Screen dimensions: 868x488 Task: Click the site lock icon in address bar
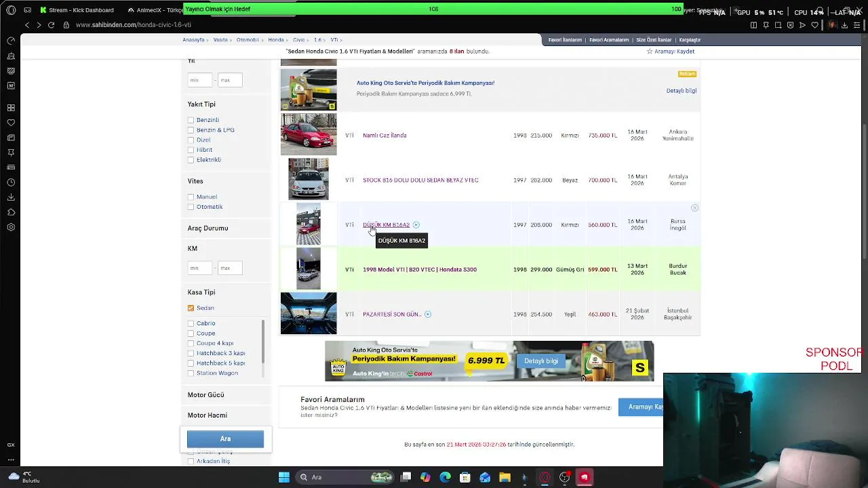(x=66, y=25)
